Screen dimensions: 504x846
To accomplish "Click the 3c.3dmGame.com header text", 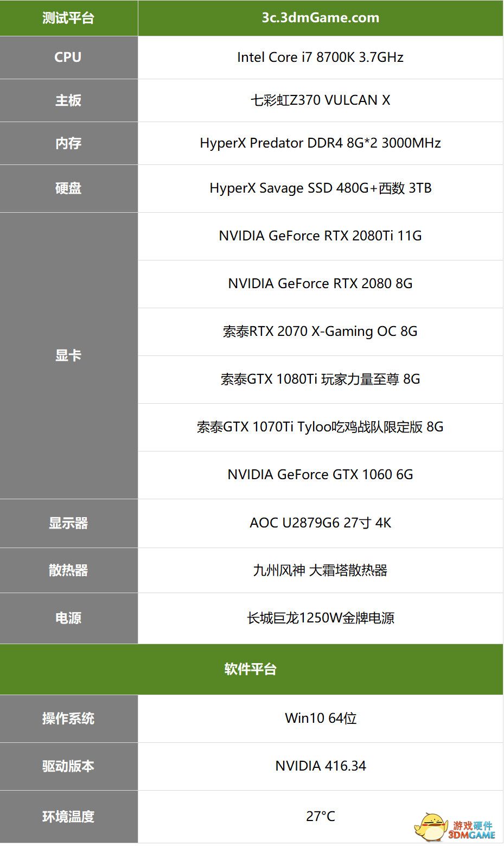I will pos(320,18).
